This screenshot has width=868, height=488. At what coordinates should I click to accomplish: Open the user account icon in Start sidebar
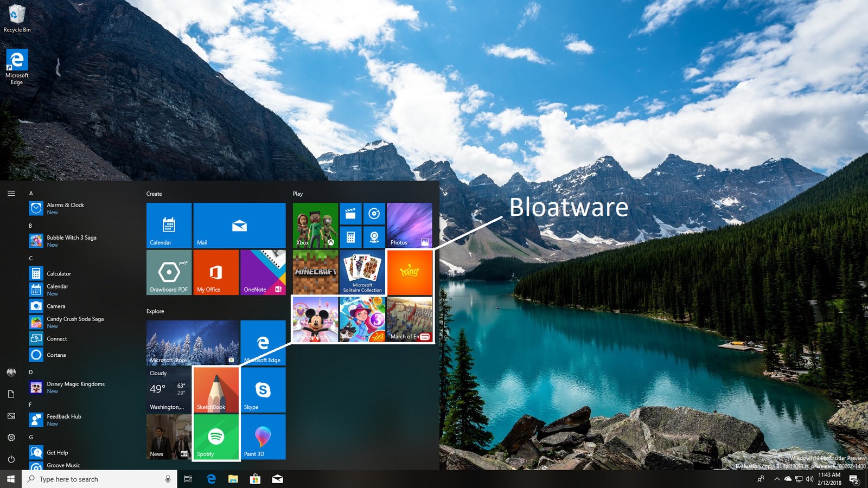click(11, 373)
